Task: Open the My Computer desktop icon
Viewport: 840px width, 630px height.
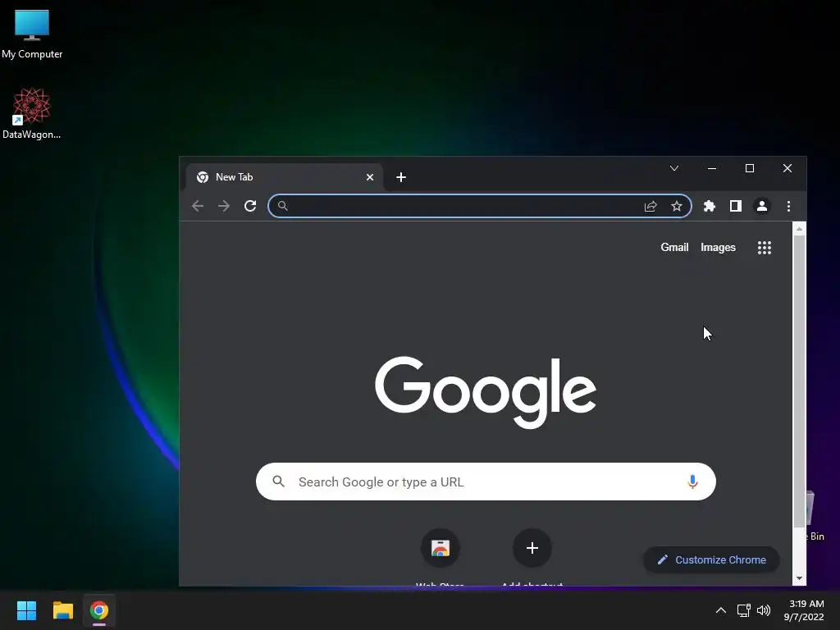Action: tap(32, 34)
